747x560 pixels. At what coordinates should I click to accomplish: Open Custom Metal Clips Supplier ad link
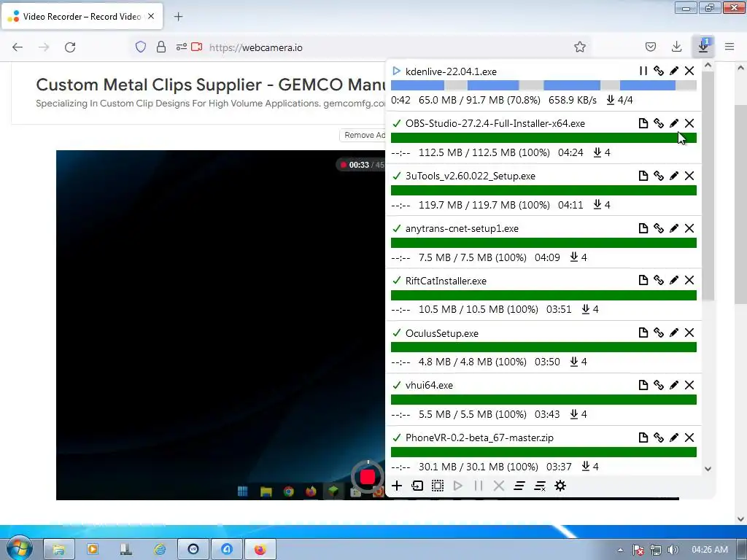coord(210,85)
